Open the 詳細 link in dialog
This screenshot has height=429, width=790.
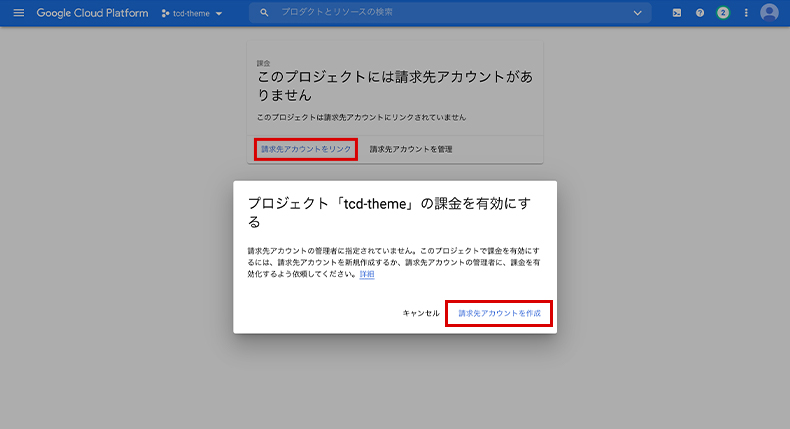click(367, 274)
